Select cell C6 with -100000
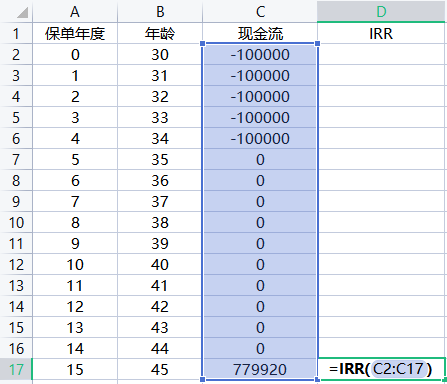The width and height of the screenshot is (447, 384). [x=260, y=138]
